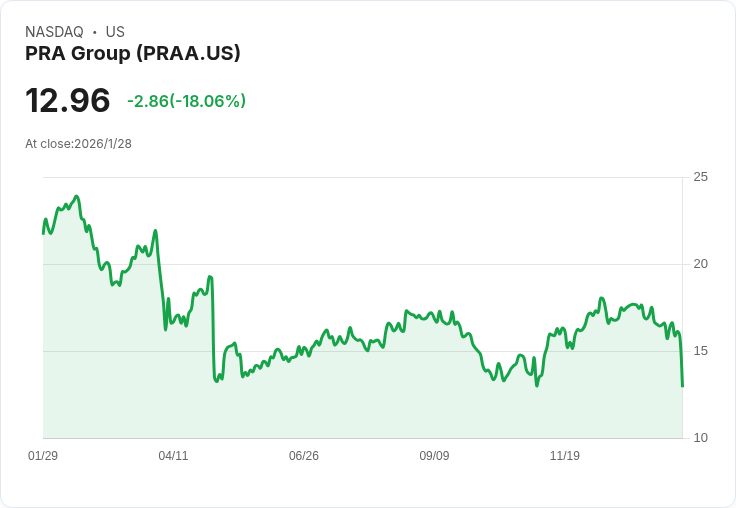Click the 20 y-axis price label
The width and height of the screenshot is (736, 508).
coord(700,264)
